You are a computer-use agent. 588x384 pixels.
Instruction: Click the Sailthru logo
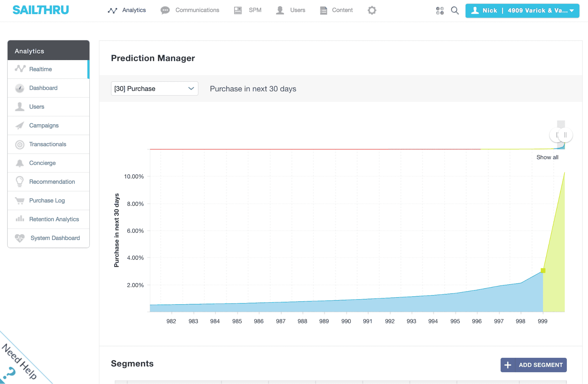41,10
